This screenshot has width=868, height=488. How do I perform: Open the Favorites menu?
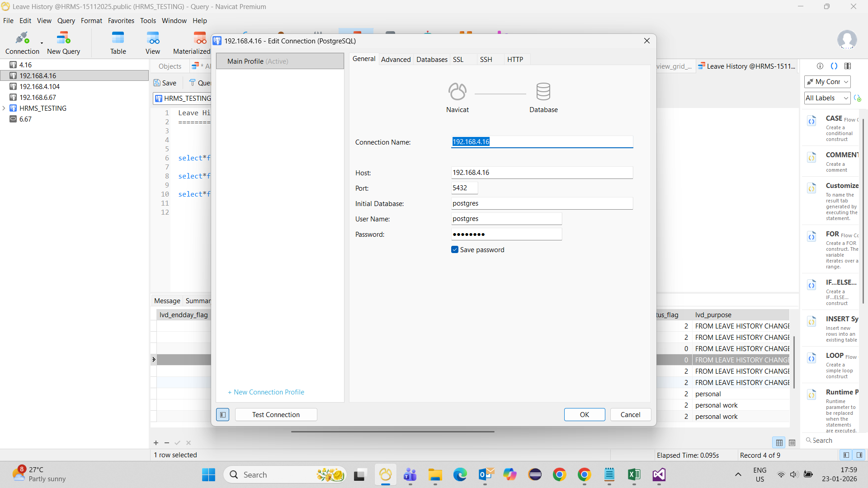tap(121, 21)
